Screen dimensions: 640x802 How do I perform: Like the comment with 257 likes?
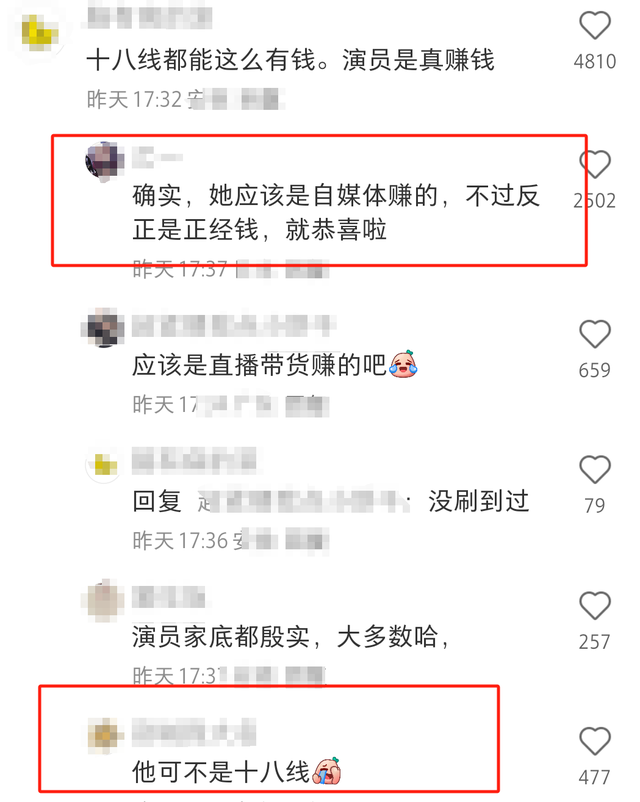594,606
